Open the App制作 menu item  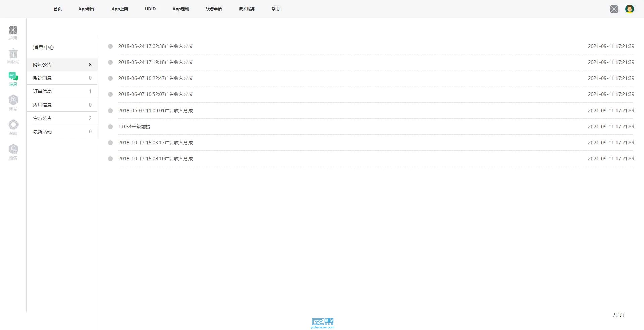[87, 9]
